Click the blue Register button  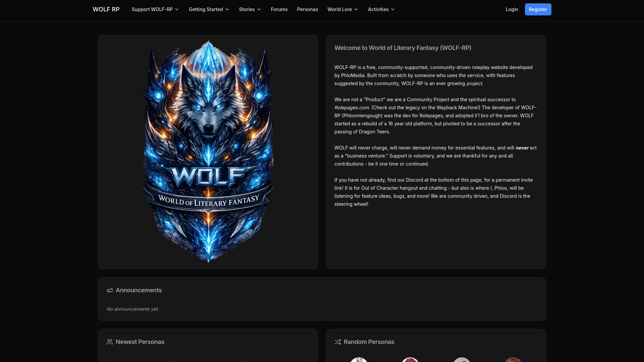click(x=538, y=9)
